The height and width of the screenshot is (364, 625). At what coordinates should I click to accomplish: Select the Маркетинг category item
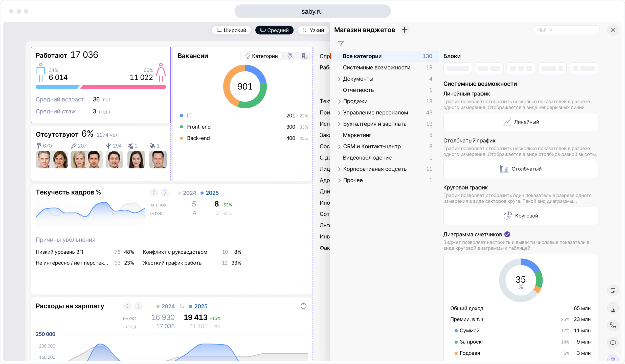(357, 135)
